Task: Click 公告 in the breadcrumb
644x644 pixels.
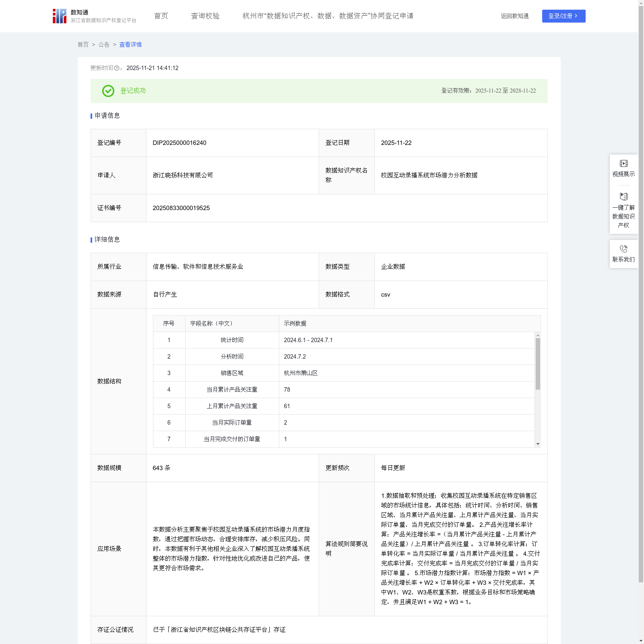Action: 104,45
